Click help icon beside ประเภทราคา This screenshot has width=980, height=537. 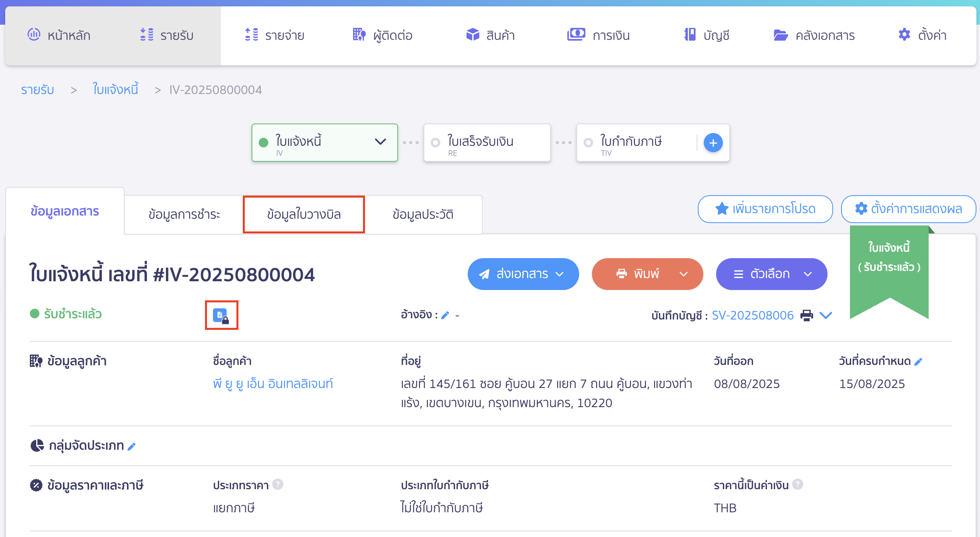[x=278, y=484]
